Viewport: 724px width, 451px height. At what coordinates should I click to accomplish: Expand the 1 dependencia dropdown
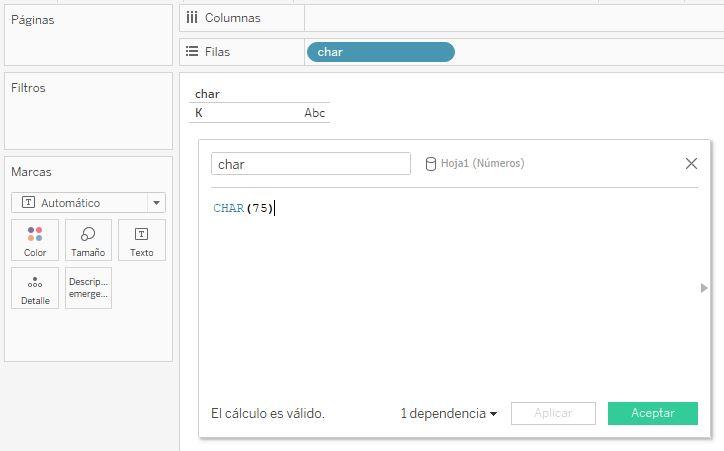click(448, 413)
